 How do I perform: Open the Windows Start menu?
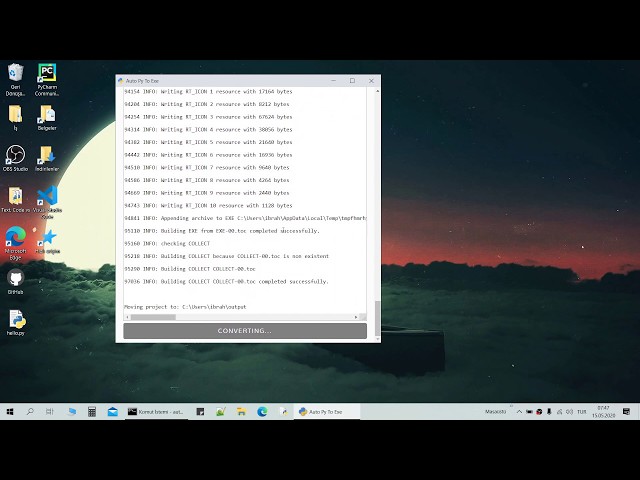click(x=10, y=411)
